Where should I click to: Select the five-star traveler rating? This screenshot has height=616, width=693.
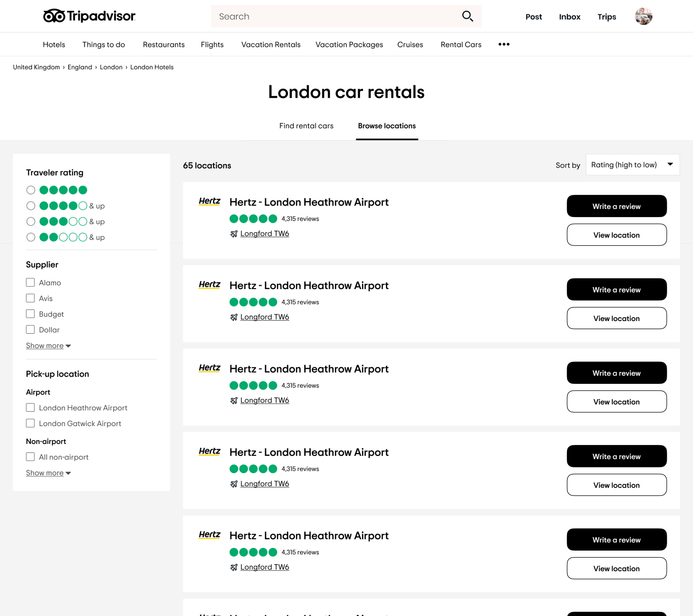click(31, 190)
